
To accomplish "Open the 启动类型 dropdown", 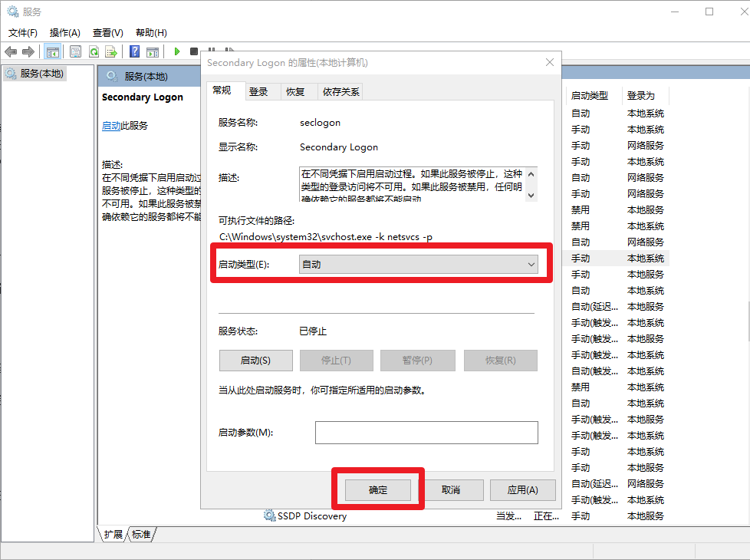I will click(x=531, y=264).
